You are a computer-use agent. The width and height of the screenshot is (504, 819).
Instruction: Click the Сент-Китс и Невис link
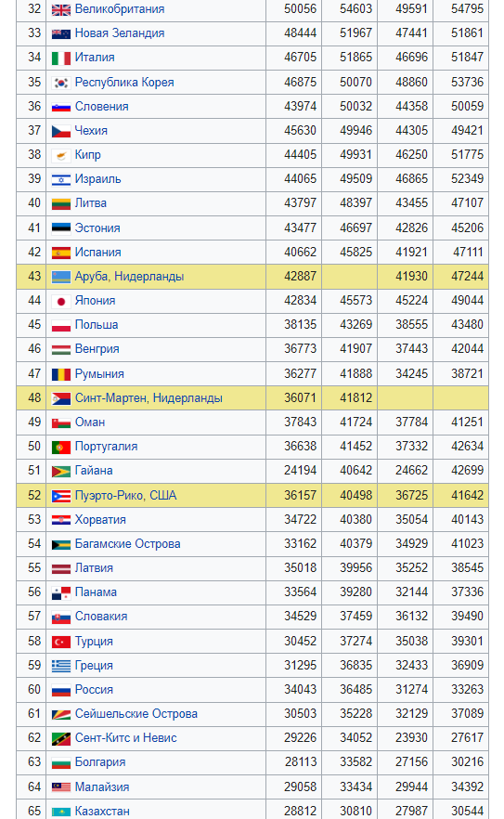click(x=126, y=738)
